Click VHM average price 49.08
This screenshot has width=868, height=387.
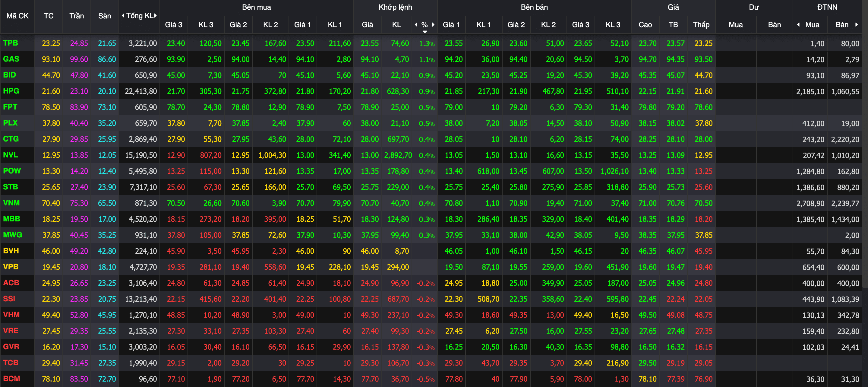coord(676,315)
